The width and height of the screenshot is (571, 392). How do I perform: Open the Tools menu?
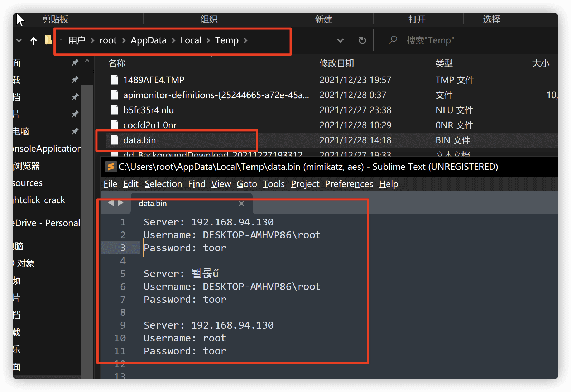274,184
